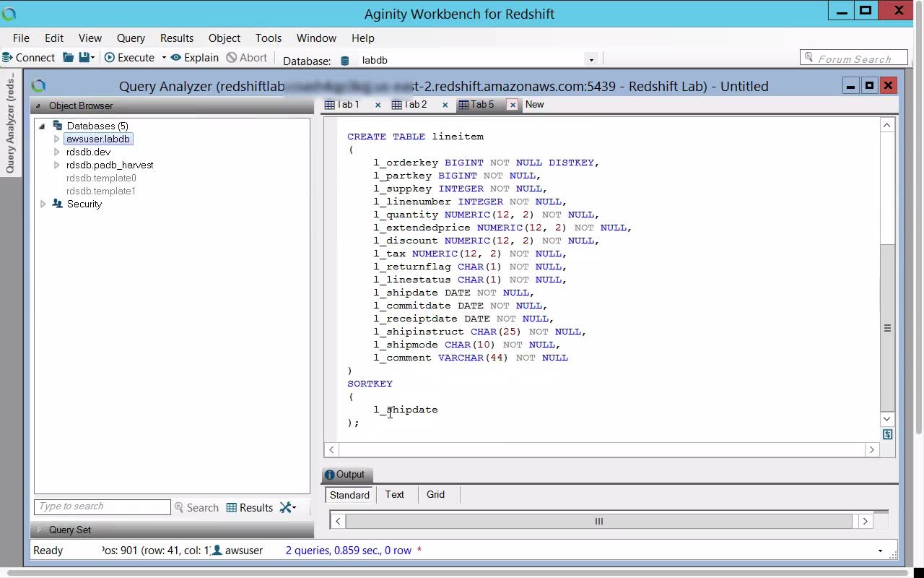Image resolution: width=924 pixels, height=578 pixels.
Task: Collapse the Databases (5) tree node
Action: tap(42, 126)
